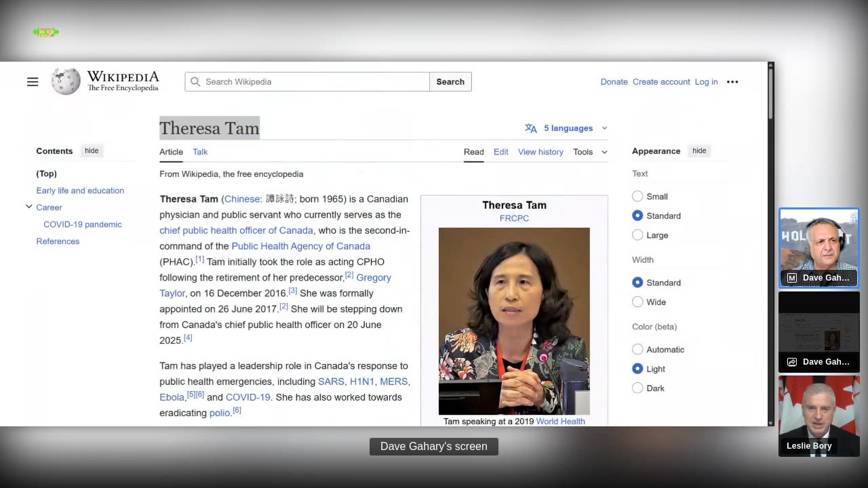This screenshot has width=868, height=488.
Task: Open the H1N1 link
Action: (x=362, y=382)
